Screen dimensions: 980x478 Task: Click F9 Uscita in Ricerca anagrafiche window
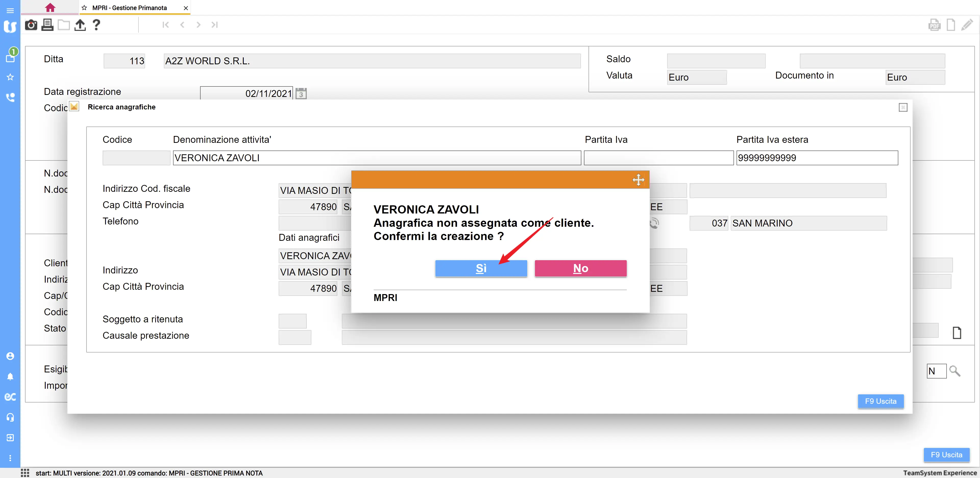click(880, 401)
